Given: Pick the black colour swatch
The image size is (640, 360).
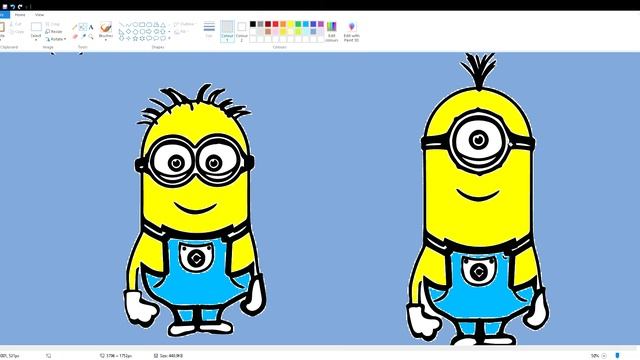Looking at the screenshot, I should tap(253, 24).
